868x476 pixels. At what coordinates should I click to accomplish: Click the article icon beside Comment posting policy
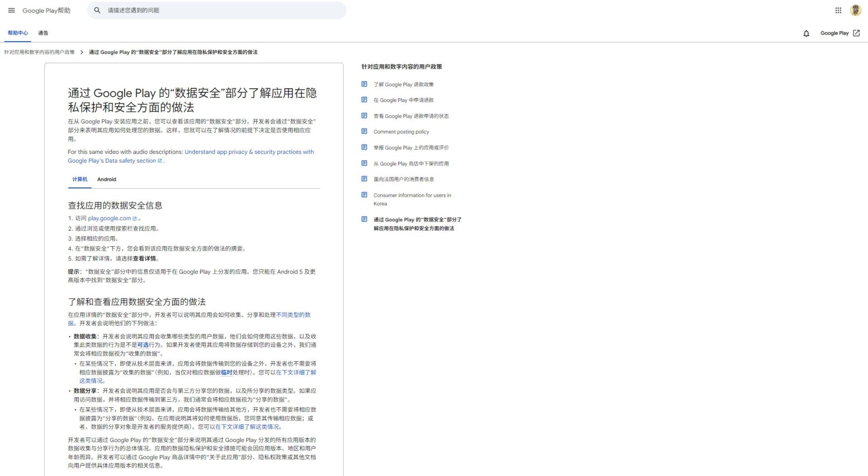[364, 132]
